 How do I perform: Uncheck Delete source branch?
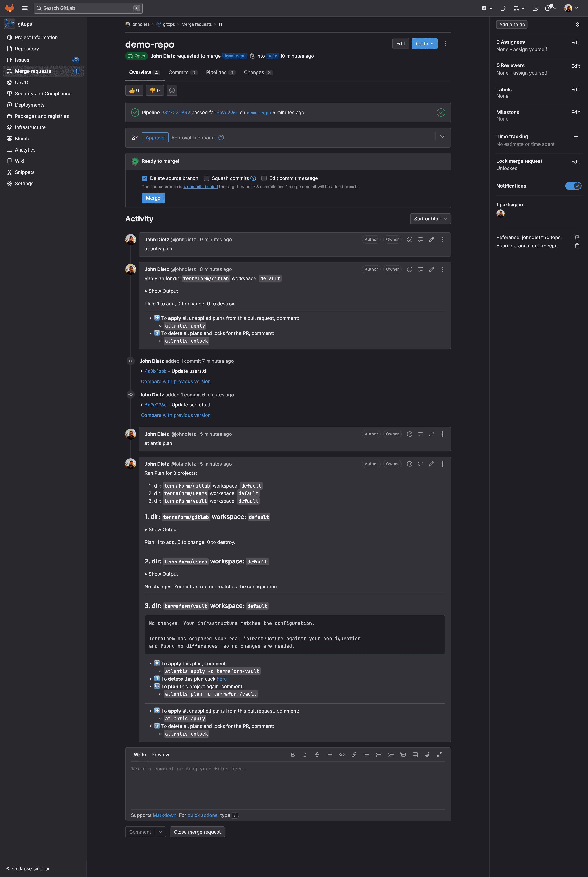pyautogui.click(x=144, y=178)
